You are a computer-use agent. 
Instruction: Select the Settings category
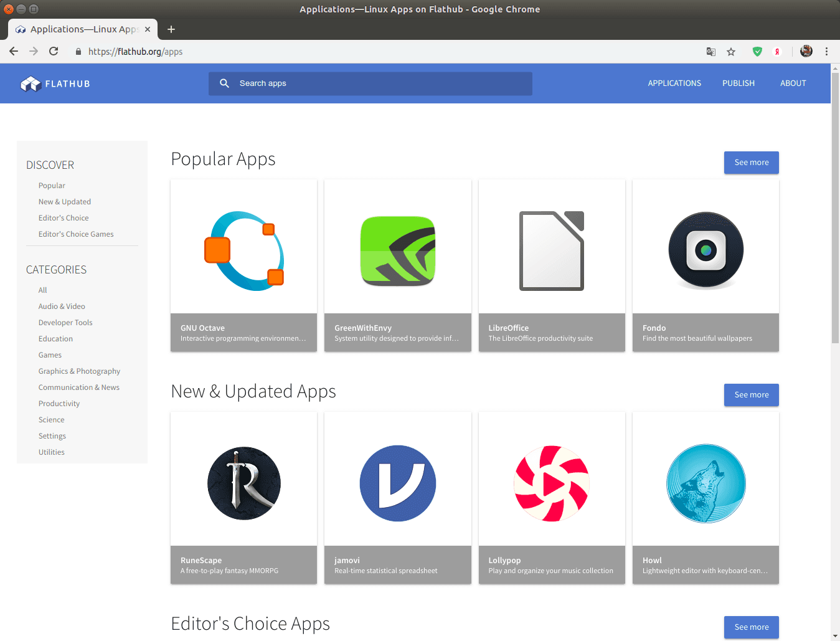click(52, 436)
